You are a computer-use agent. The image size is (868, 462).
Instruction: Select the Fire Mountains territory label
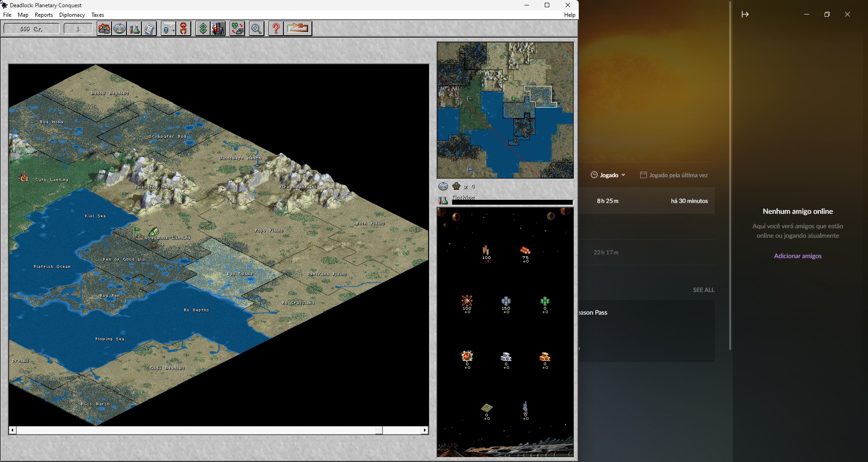pos(298,187)
